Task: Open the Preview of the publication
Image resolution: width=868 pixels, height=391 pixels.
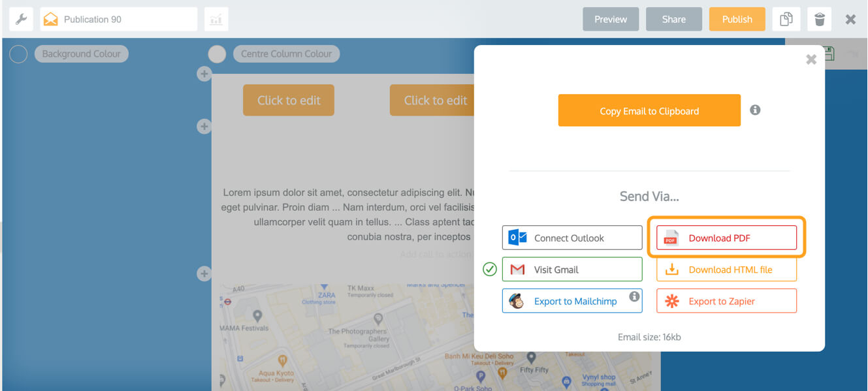Action: click(x=611, y=19)
